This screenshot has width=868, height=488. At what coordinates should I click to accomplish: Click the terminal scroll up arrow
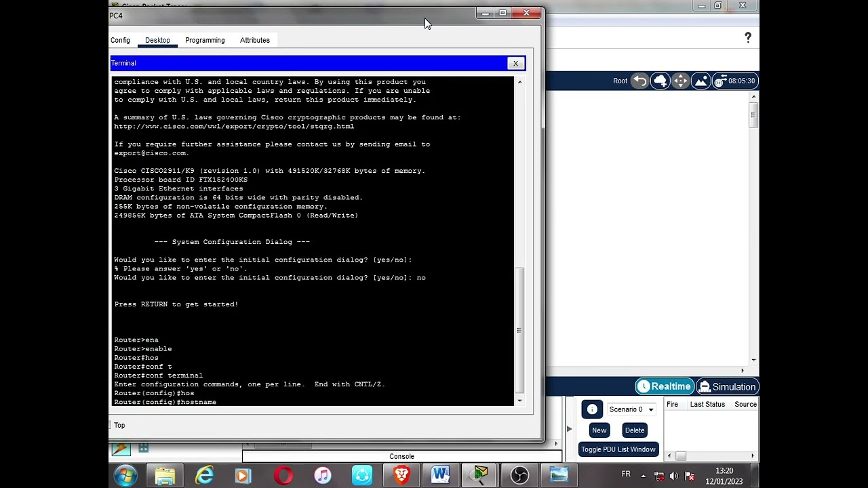(x=519, y=82)
